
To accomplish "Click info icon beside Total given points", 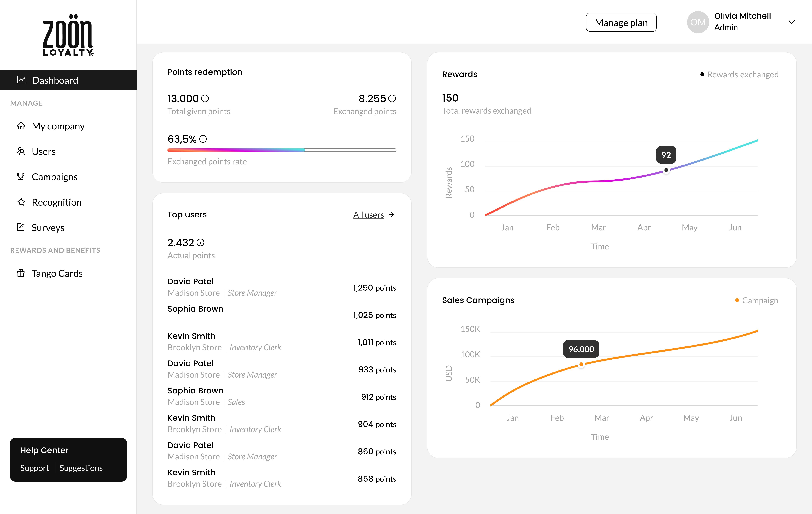I will coord(205,99).
